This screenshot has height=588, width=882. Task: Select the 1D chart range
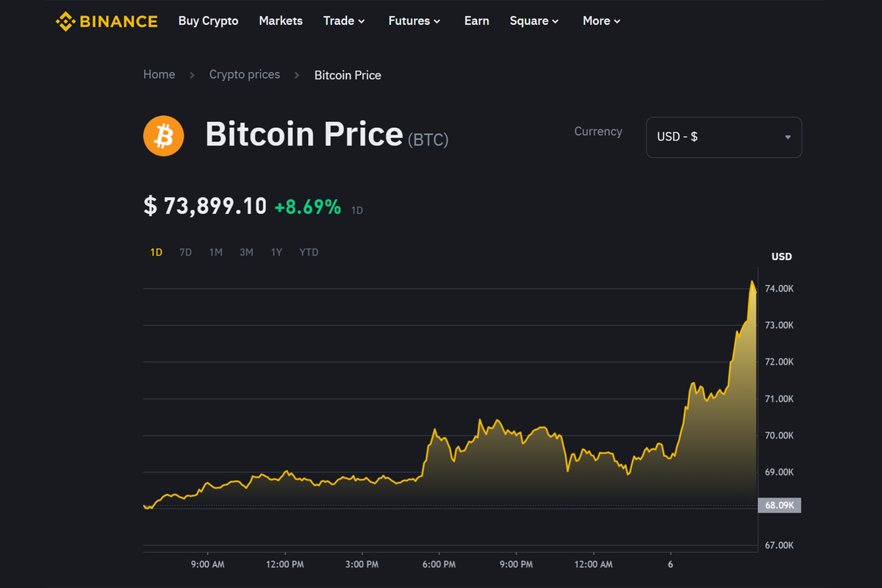click(x=157, y=252)
